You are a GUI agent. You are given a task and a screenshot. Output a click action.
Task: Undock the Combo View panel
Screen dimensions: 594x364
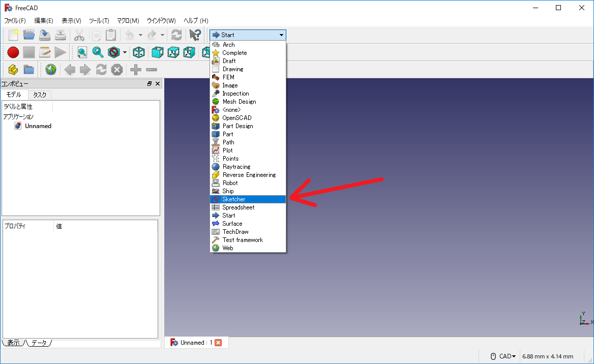point(150,84)
